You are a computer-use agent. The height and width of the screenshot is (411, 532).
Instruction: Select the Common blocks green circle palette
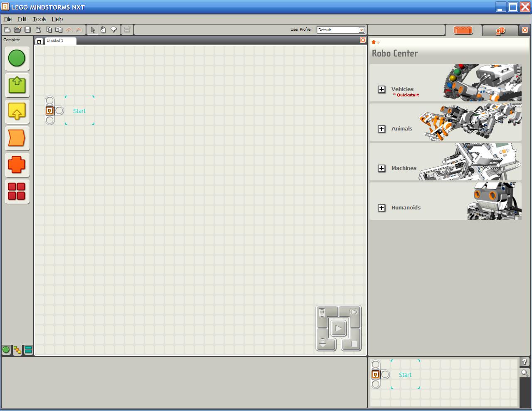(x=17, y=58)
